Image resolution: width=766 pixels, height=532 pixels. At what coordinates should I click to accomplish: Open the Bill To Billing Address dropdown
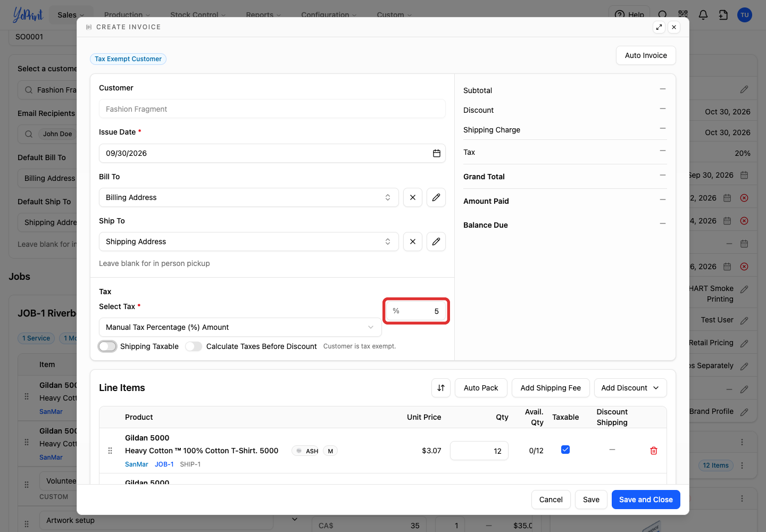pyautogui.click(x=248, y=197)
